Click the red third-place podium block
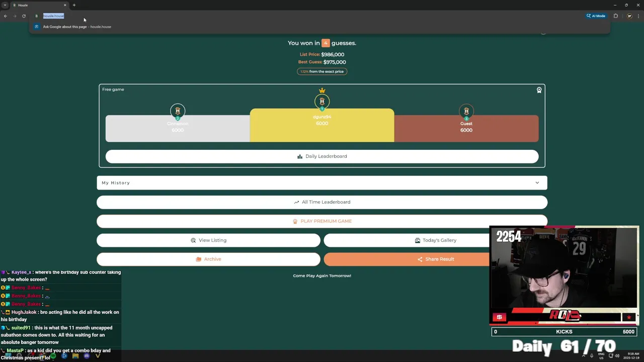 point(466,129)
